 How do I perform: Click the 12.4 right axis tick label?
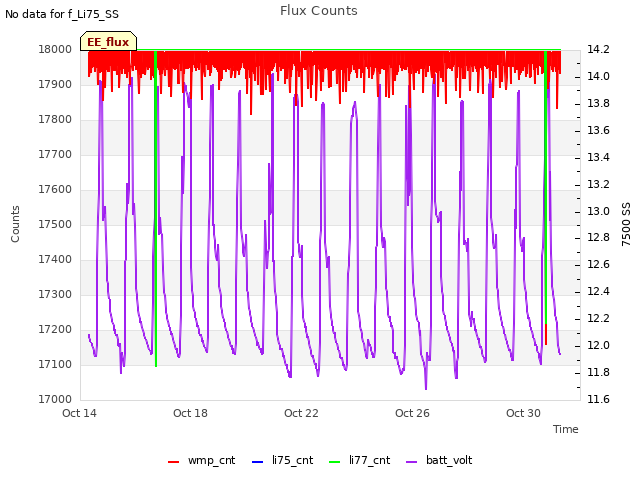pyautogui.click(x=598, y=291)
